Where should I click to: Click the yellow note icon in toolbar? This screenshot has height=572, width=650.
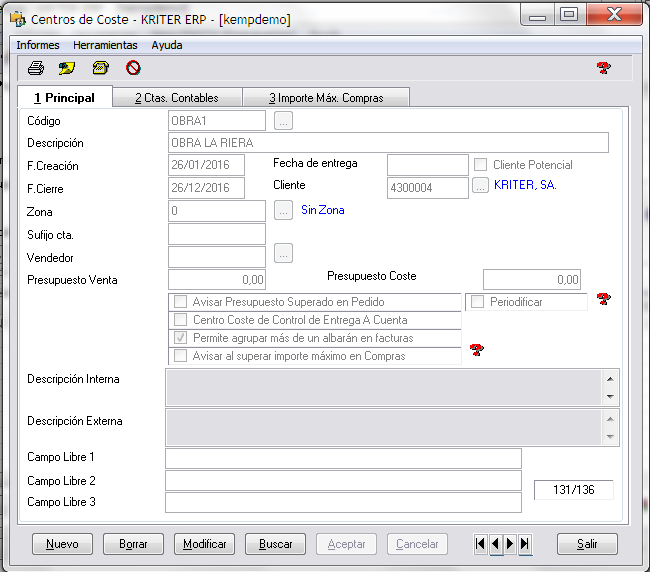67,68
